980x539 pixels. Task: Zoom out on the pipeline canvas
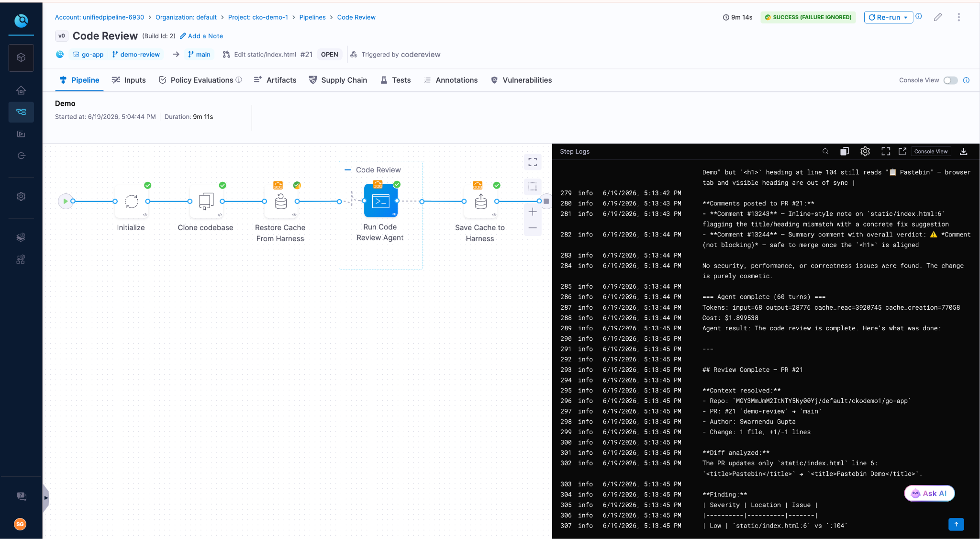[533, 228]
